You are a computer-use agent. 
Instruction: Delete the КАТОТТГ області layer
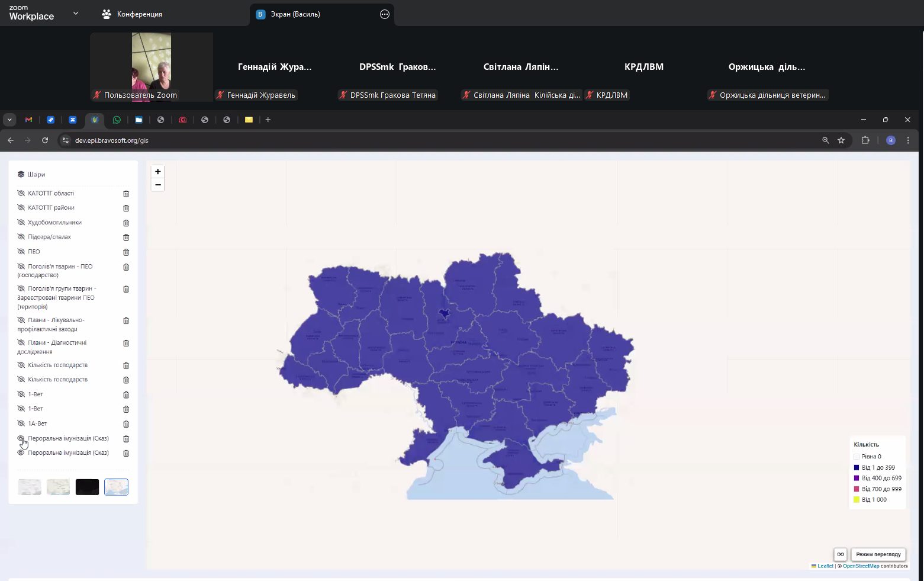click(126, 194)
